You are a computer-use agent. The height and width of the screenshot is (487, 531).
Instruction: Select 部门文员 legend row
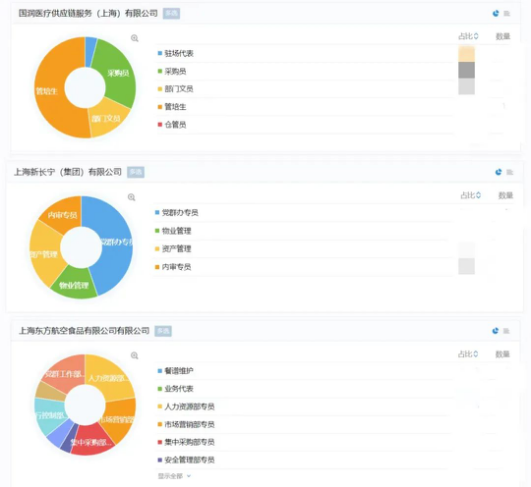tap(334, 89)
